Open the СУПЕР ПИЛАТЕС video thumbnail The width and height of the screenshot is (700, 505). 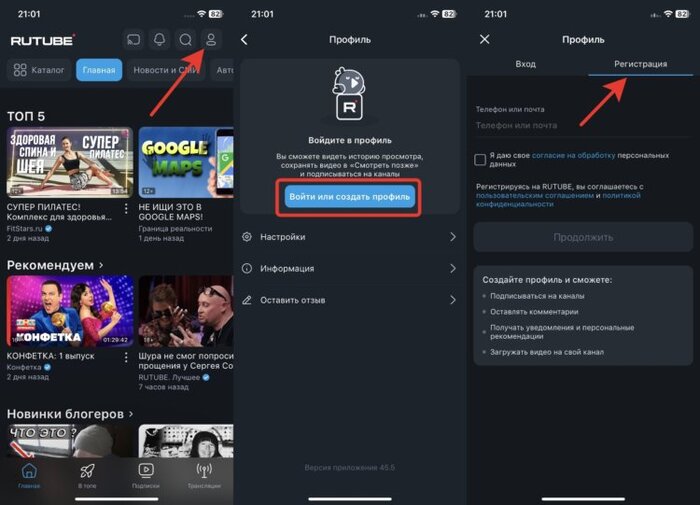pos(70,162)
